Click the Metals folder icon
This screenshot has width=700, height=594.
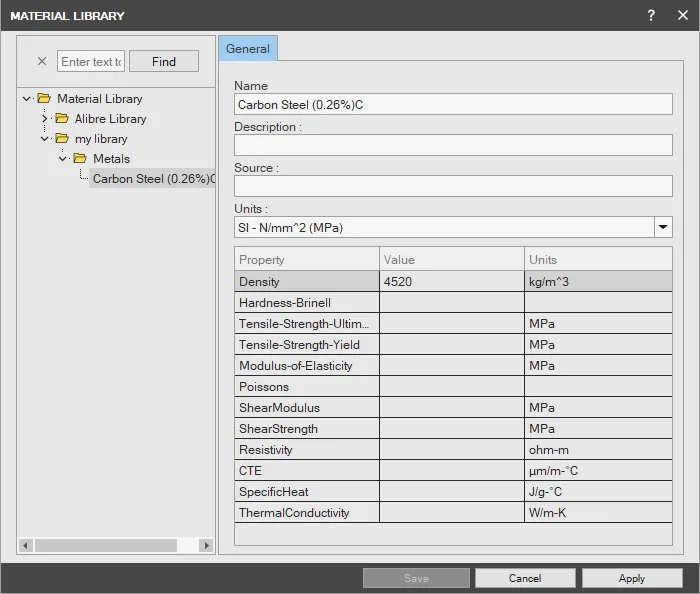click(80, 158)
